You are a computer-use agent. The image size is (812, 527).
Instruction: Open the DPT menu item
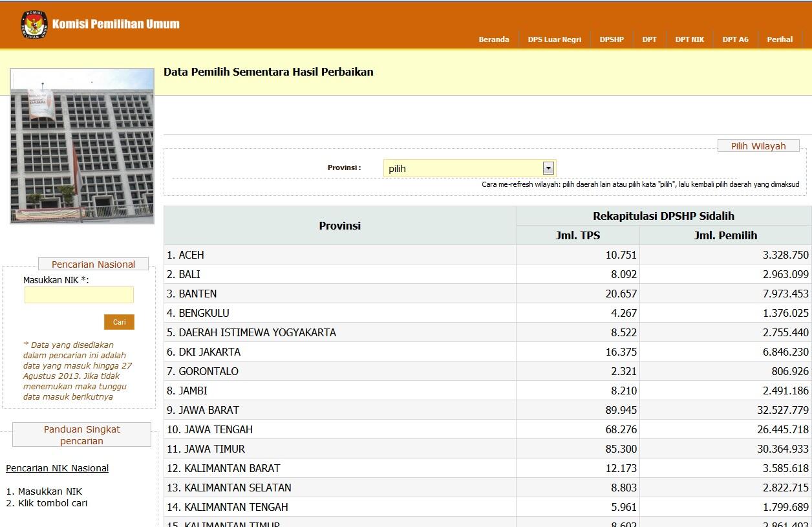[650, 39]
